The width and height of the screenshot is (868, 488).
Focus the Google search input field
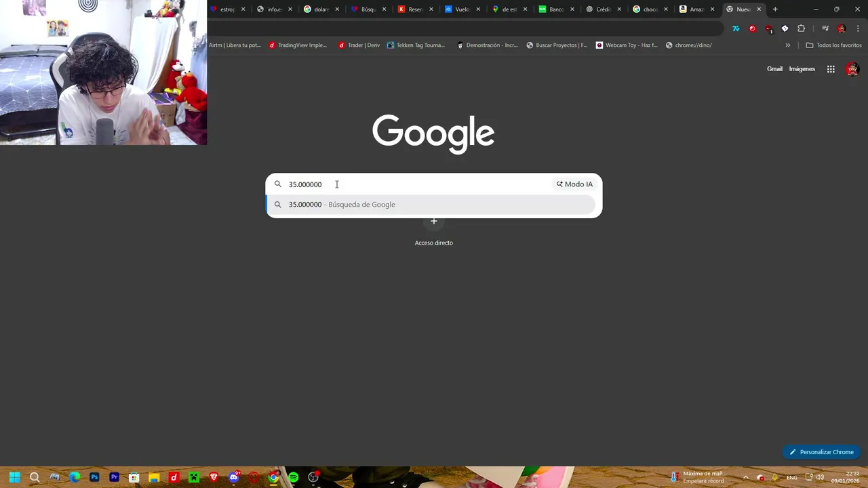point(417,184)
